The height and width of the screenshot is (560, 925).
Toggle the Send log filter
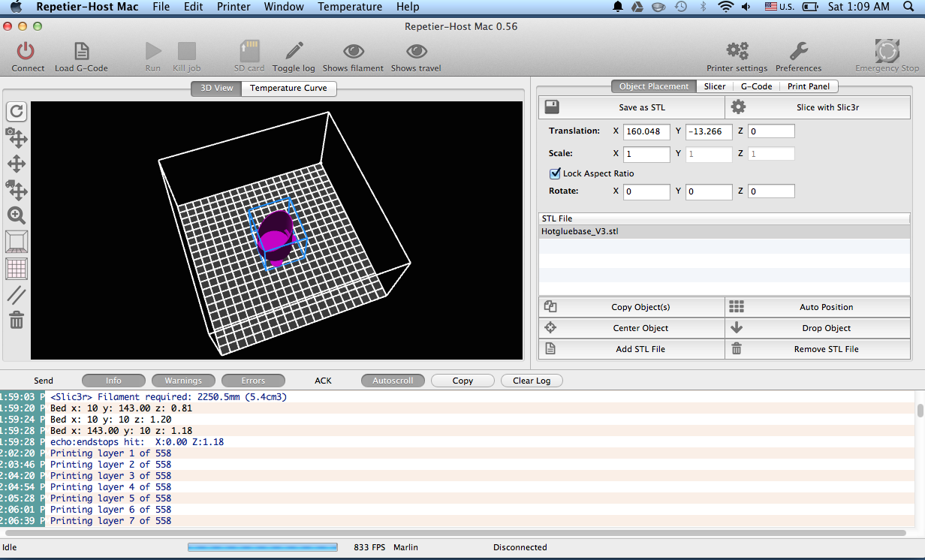pos(44,381)
